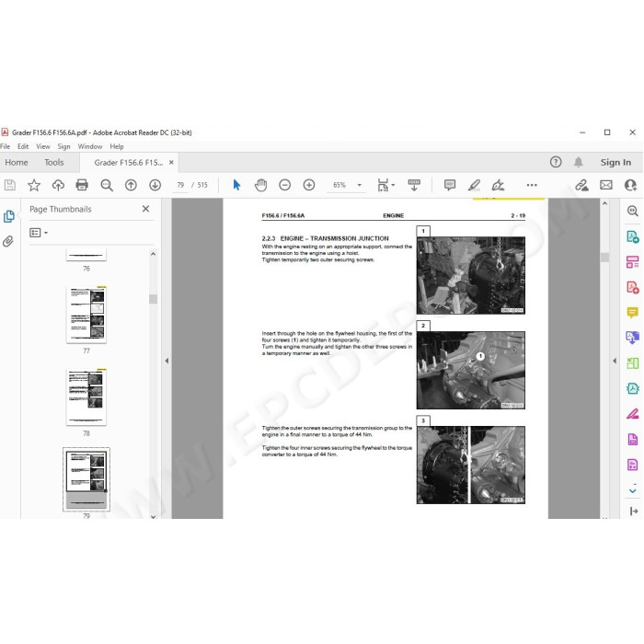Viewport: 644px width, 644px height.
Task: Open Fill and Sign tool in right pane
Action: click(x=633, y=414)
